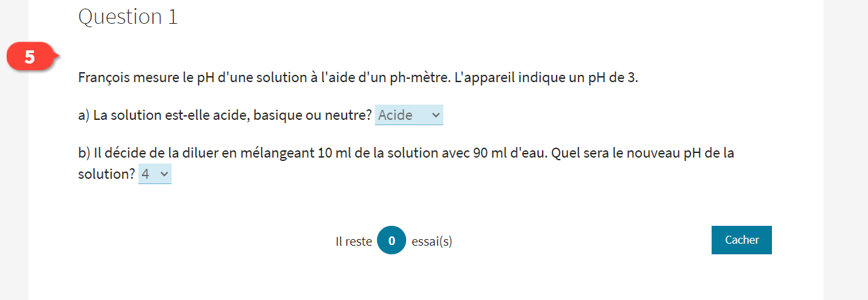The image size is (868, 300).
Task: Click the "Question 1" heading
Action: (128, 17)
